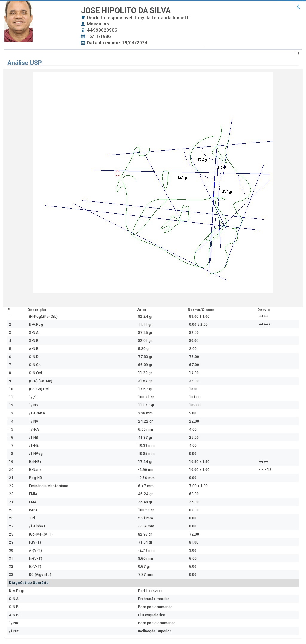The image size is (306, 644).
Task: Click the loading spinner icon in the top corner
Action: coord(299,7)
